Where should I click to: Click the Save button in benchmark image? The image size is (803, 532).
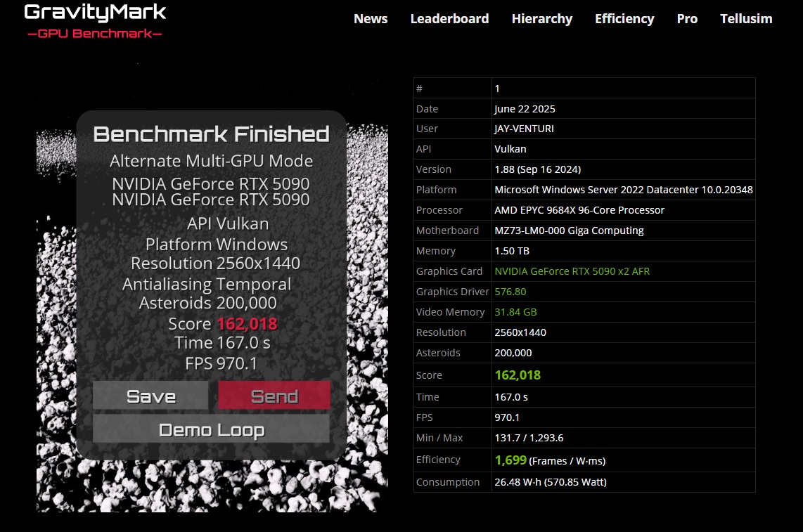(150, 396)
